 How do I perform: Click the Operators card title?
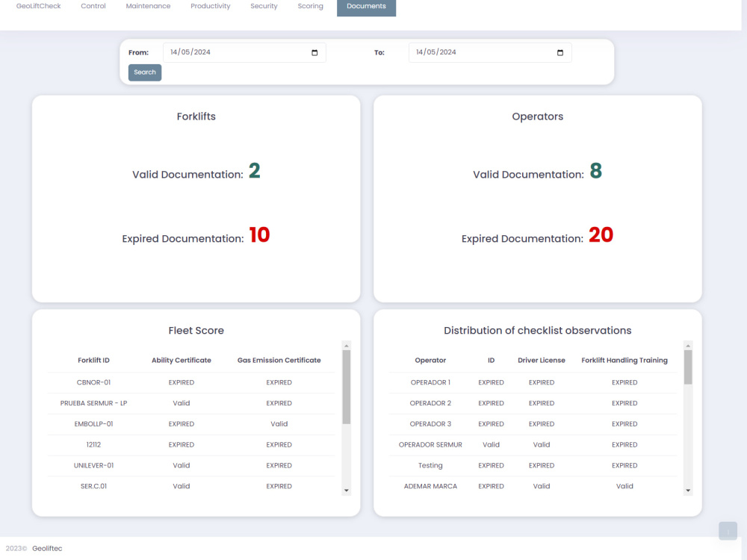click(x=538, y=116)
